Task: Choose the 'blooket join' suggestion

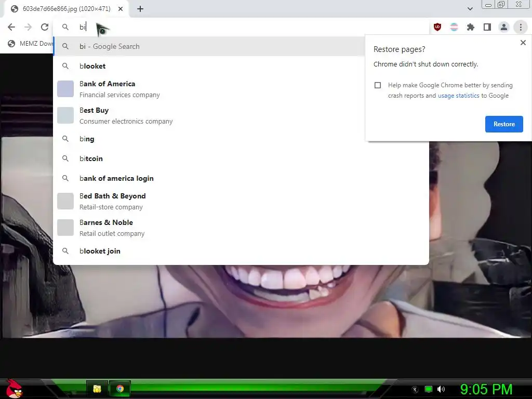Action: point(241,251)
